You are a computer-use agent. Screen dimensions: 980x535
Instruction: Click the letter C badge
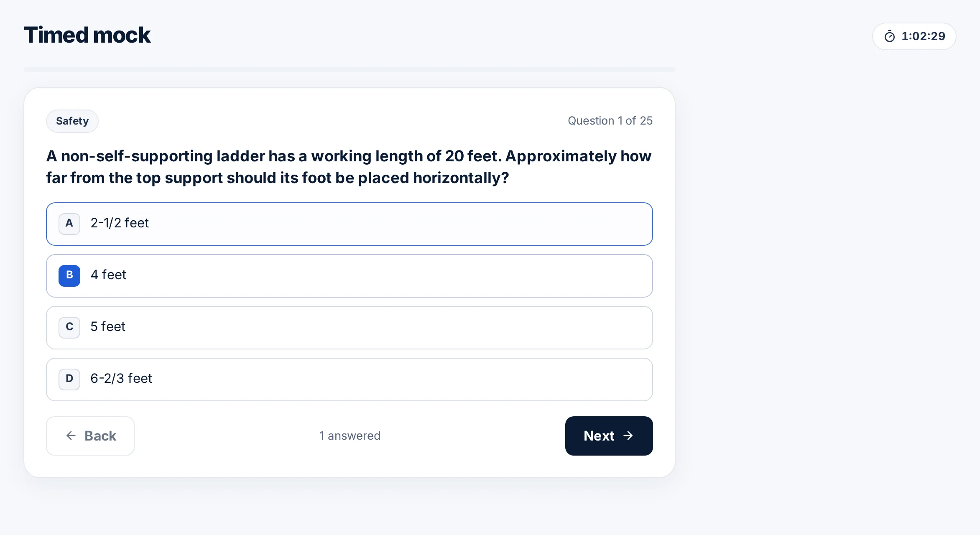(x=69, y=327)
